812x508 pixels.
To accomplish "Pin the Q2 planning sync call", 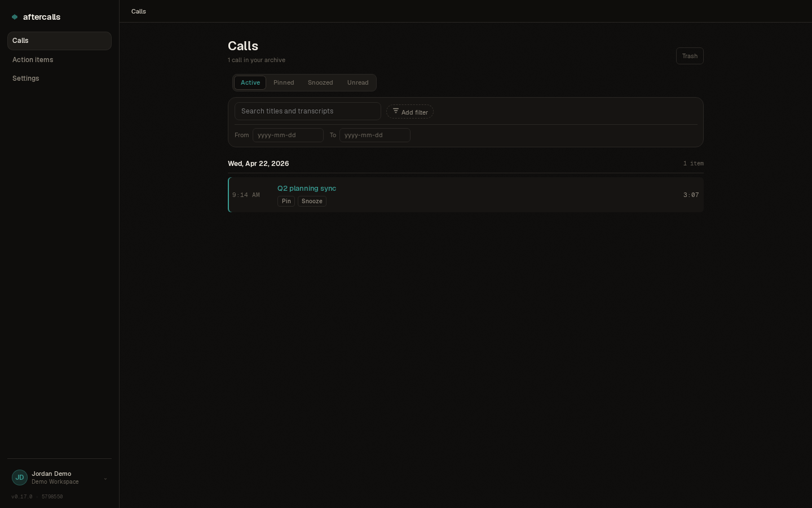I will [286, 201].
